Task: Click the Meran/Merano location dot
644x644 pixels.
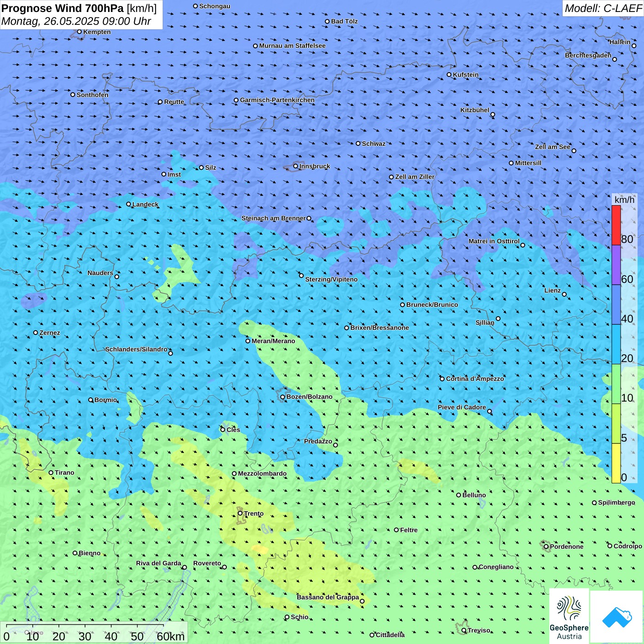Action: coord(248,341)
